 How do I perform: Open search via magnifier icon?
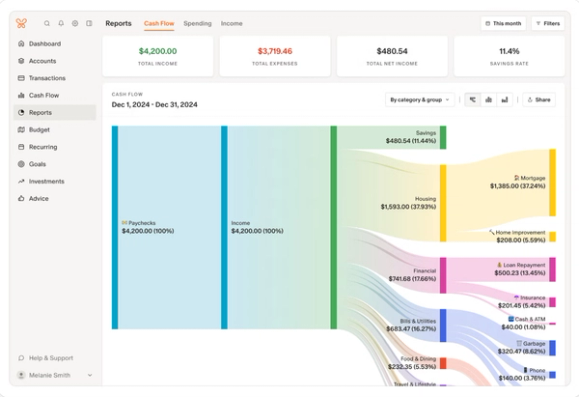pos(47,23)
